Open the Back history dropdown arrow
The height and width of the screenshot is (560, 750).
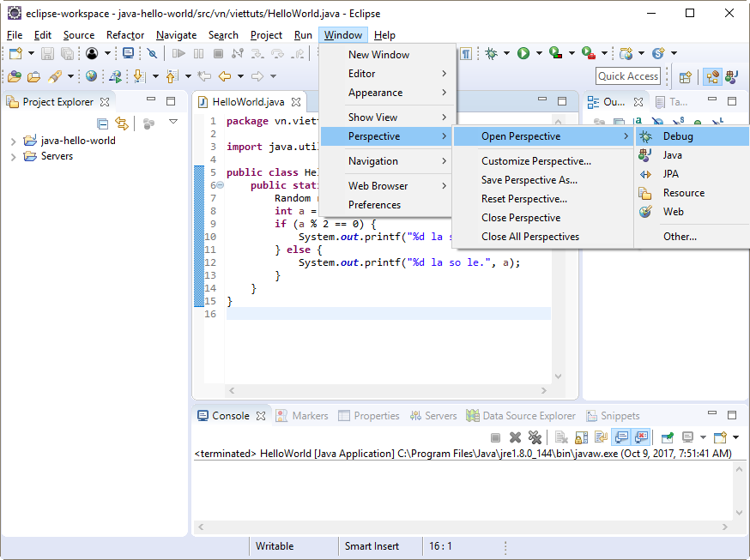pos(240,76)
